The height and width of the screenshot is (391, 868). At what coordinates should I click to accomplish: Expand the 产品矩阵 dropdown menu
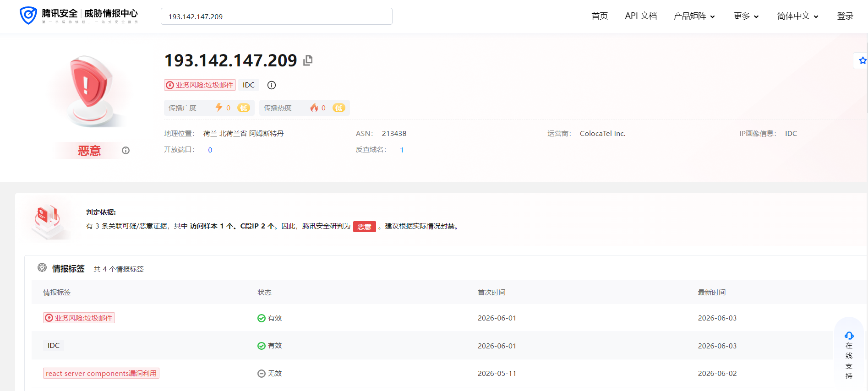(694, 16)
